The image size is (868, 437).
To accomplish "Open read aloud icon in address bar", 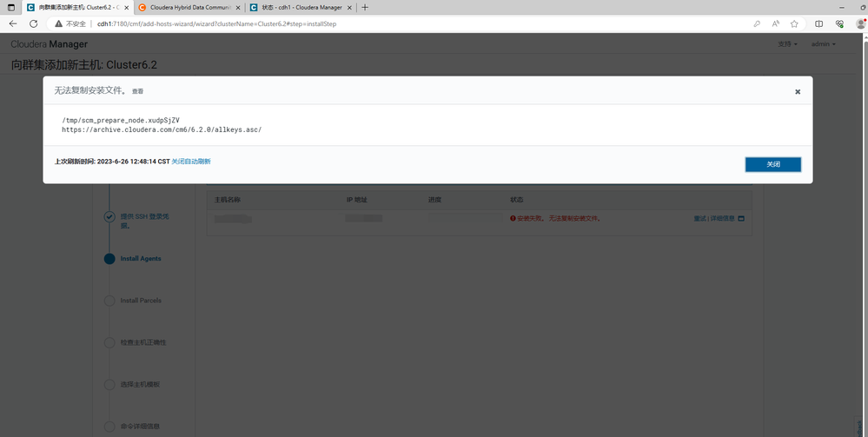I will click(776, 23).
